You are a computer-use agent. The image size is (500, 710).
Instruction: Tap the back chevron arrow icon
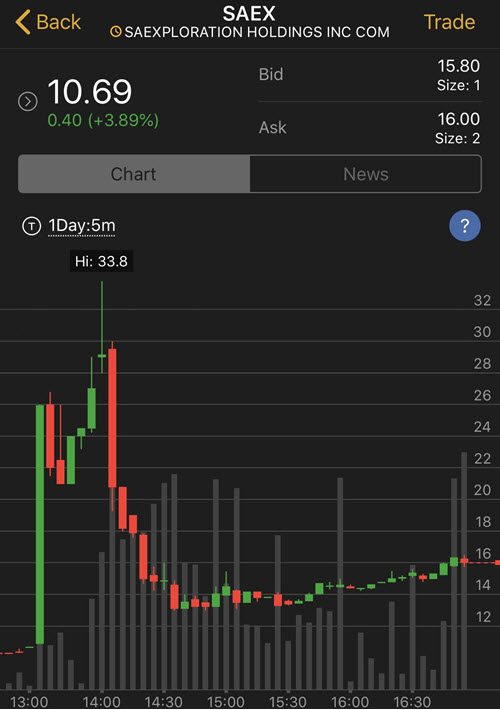coord(23,22)
